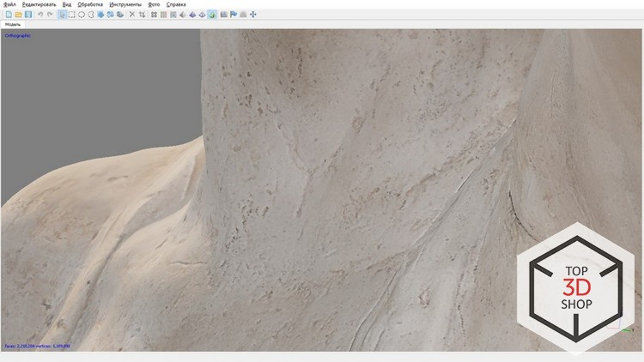Viewport: 644px width, 362px height.
Task: Open the Файл menu
Action: [9, 4]
